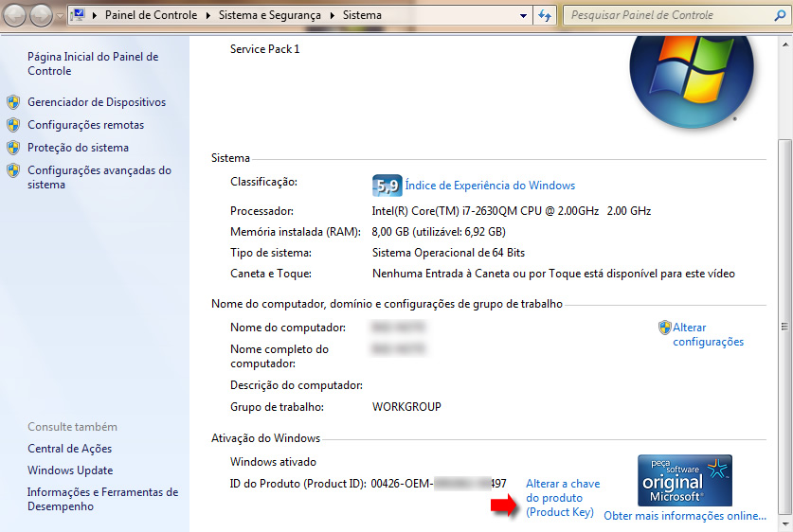Image resolution: width=793 pixels, height=532 pixels.
Task: Open the address bar history dropdown
Action: tap(523, 16)
